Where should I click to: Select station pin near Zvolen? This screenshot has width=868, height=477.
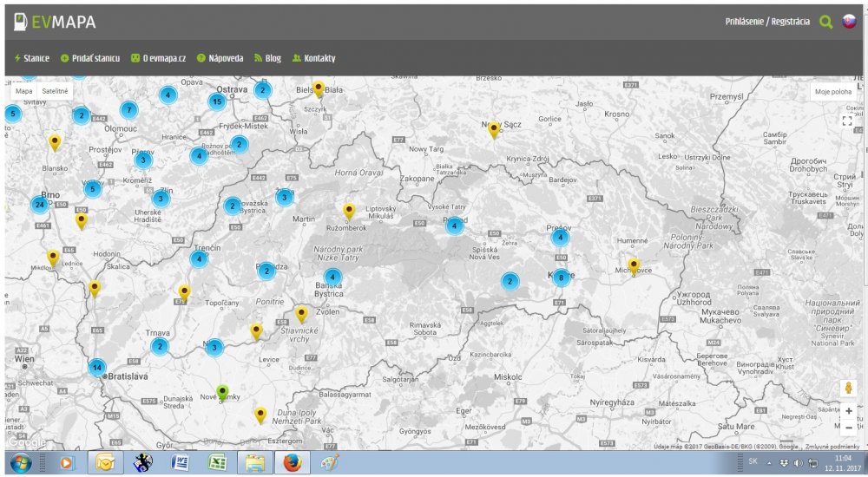coord(301,314)
